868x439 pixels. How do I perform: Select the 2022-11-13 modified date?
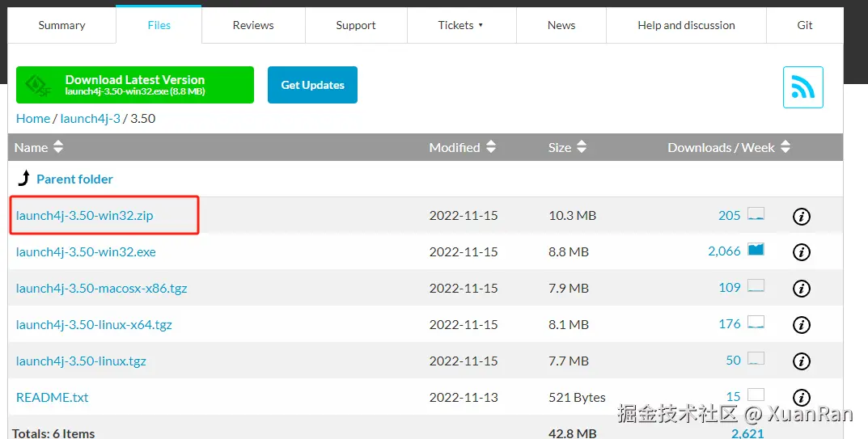464,398
